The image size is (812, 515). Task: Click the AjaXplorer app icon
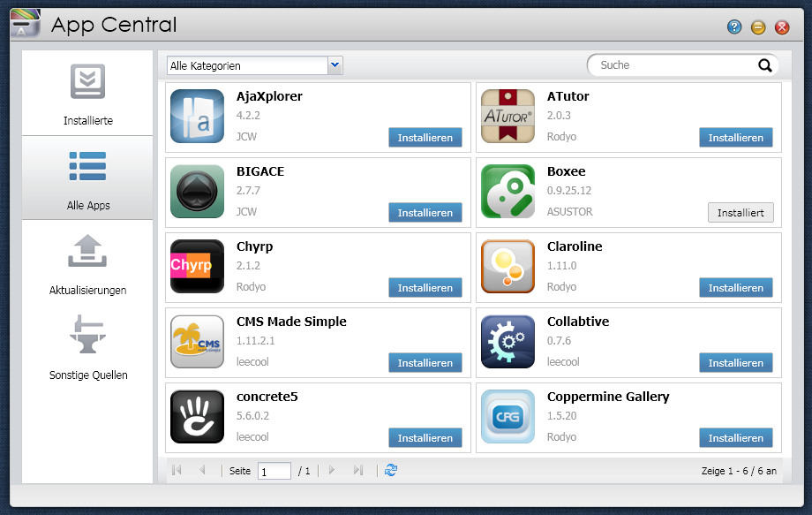coord(197,116)
